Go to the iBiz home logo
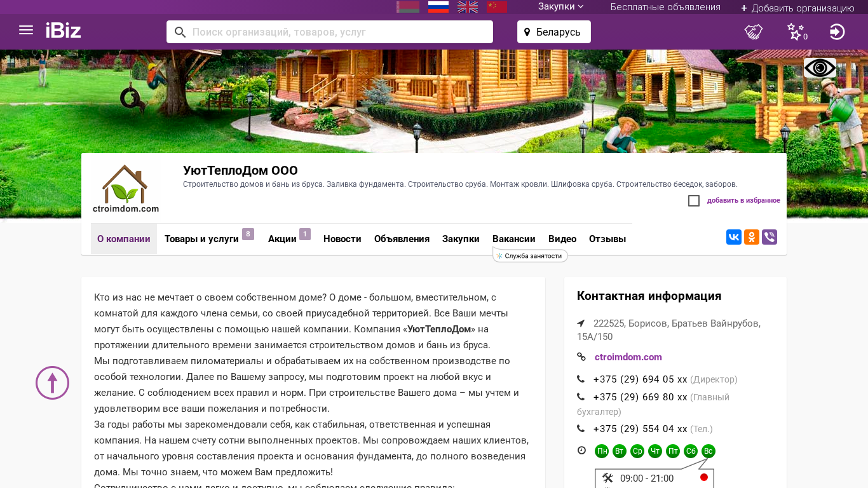The height and width of the screenshot is (488, 868). tap(64, 30)
